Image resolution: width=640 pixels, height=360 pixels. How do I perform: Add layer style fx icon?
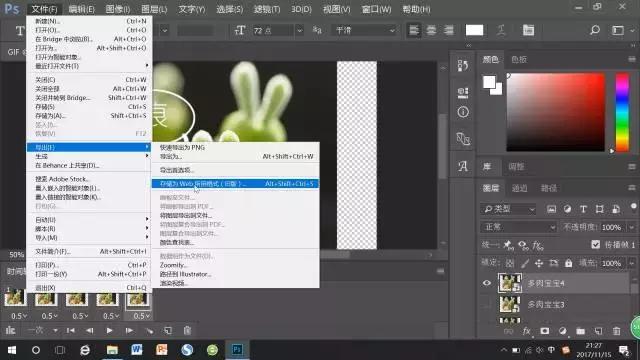pyautogui.click(x=527, y=331)
